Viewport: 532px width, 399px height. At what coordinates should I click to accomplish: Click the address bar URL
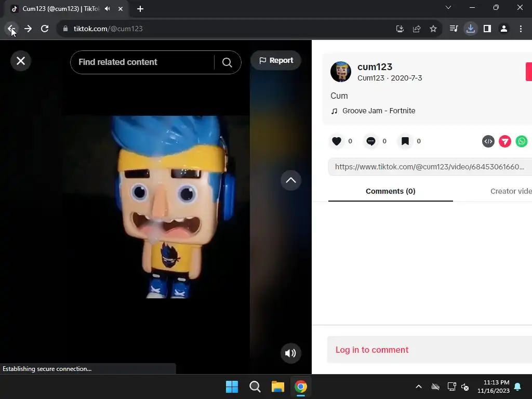(x=108, y=29)
